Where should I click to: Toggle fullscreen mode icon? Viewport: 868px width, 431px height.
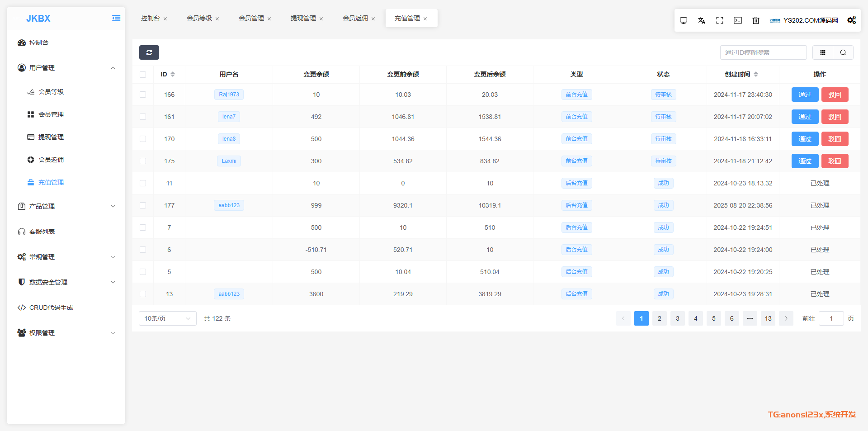719,20
